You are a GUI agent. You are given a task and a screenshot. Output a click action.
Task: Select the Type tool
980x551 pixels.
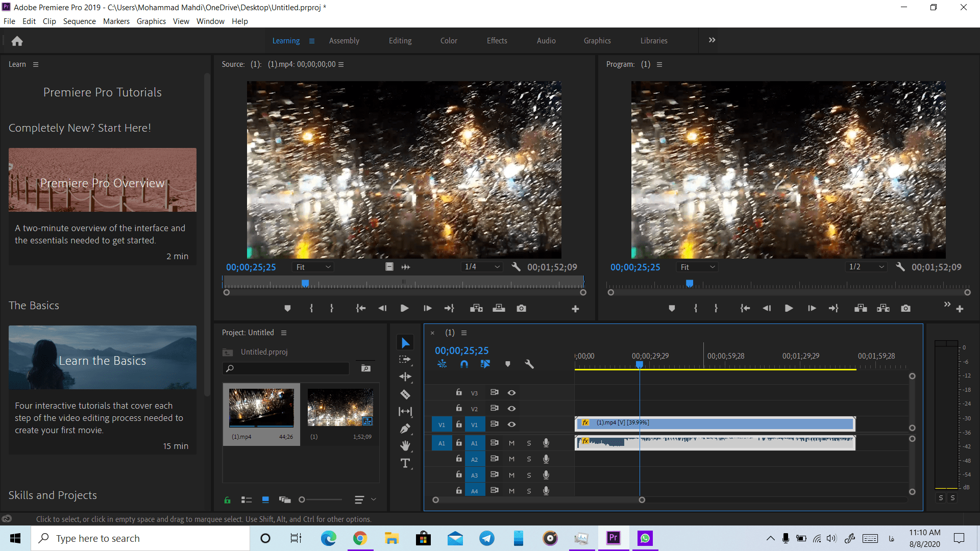(x=405, y=463)
